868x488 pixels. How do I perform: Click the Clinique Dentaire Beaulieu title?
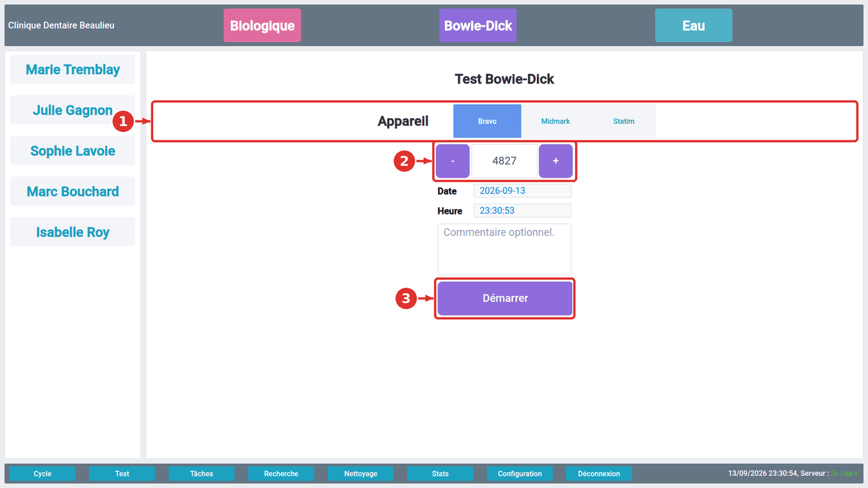(61, 25)
